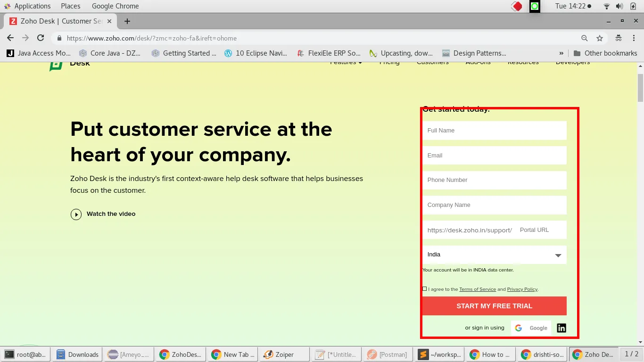Screen dimensions: 644x362
Task: Click into the Email field
Action: pyautogui.click(x=495, y=156)
